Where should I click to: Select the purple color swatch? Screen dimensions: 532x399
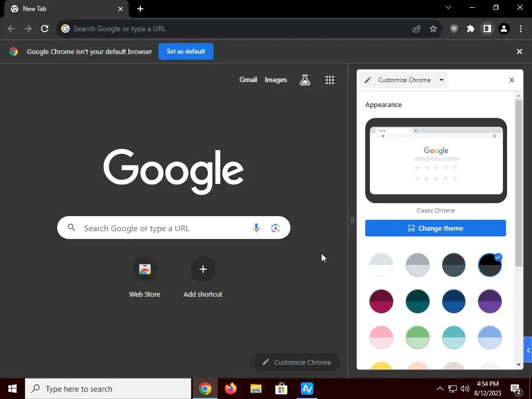(x=489, y=301)
